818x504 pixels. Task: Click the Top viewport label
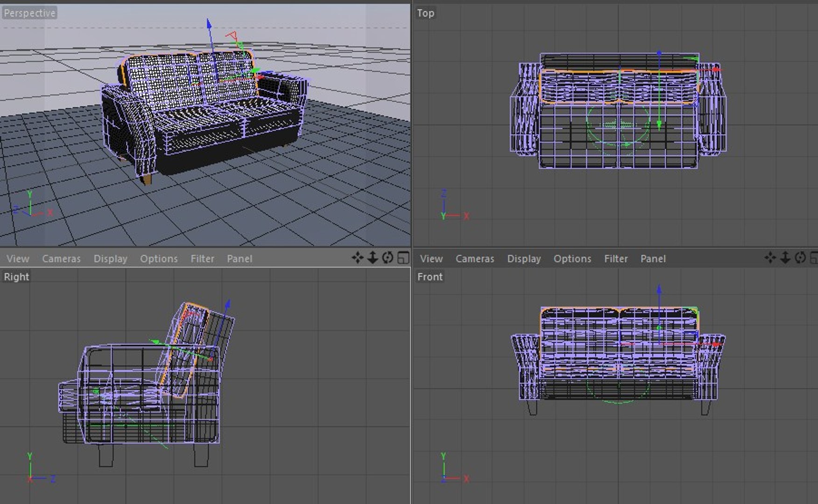tap(425, 13)
